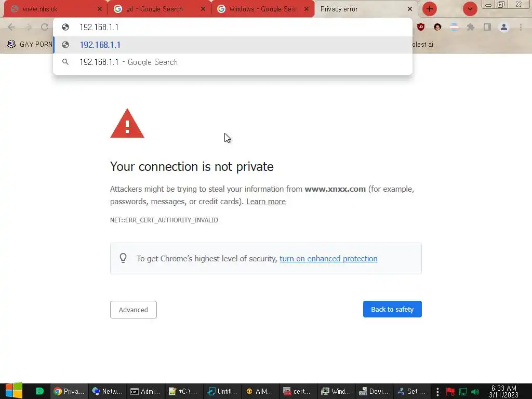Open the uBlock Origin extension icon
The height and width of the screenshot is (399, 532).
coord(421,27)
